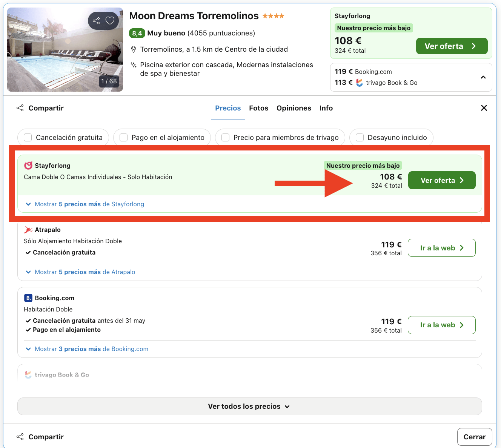The width and height of the screenshot is (501, 448).
Task: Collapse the top price comparison panel chevron
Action: (483, 77)
